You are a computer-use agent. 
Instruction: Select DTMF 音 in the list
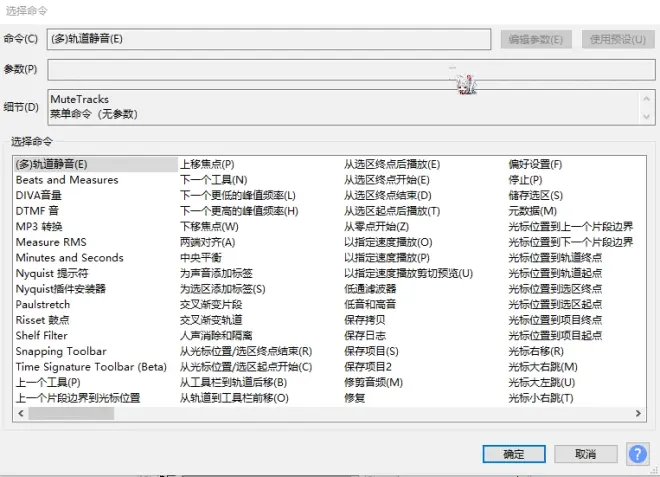(37, 211)
